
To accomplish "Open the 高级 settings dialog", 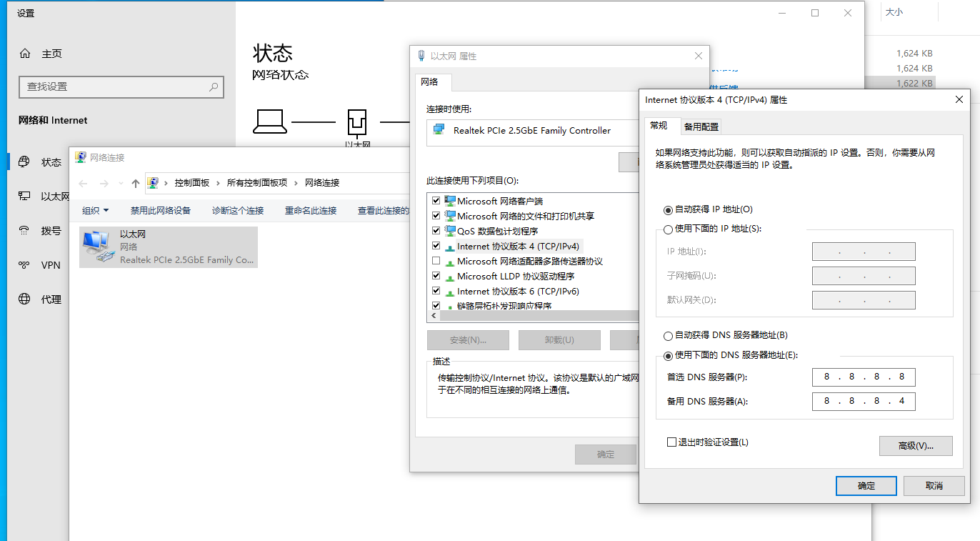I will pyautogui.click(x=916, y=446).
